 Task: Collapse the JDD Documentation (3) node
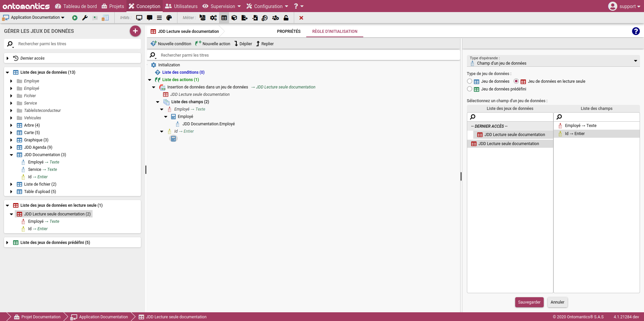coord(11,155)
